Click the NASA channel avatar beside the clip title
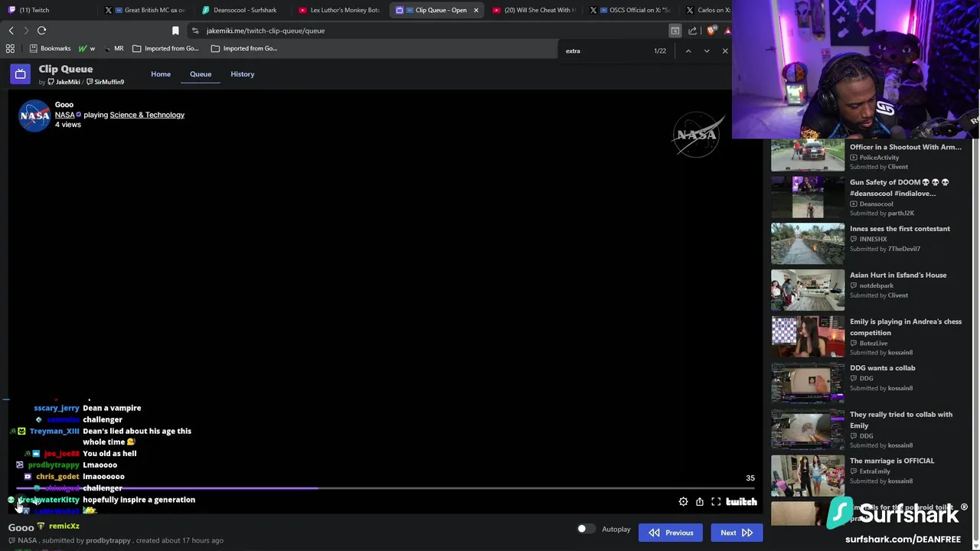This screenshot has height=551, width=980. pos(34,116)
